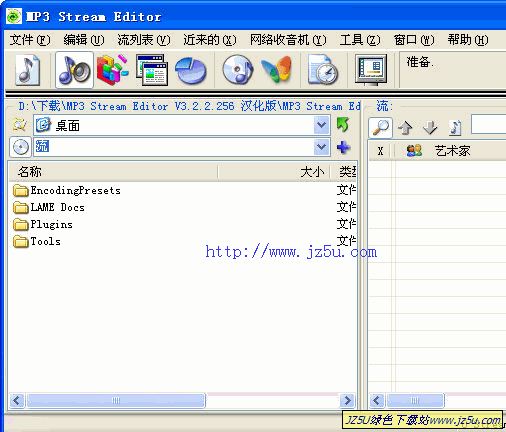Click stream list scrollbar left arrow
The image size is (506, 432).
(377, 400)
